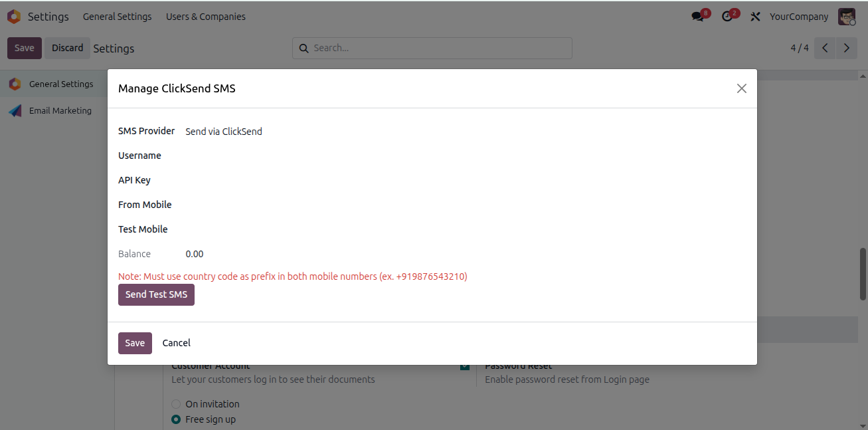Screen dimensions: 868x430
Task: Toggle the Password Reset checkbox
Action: pos(465,366)
